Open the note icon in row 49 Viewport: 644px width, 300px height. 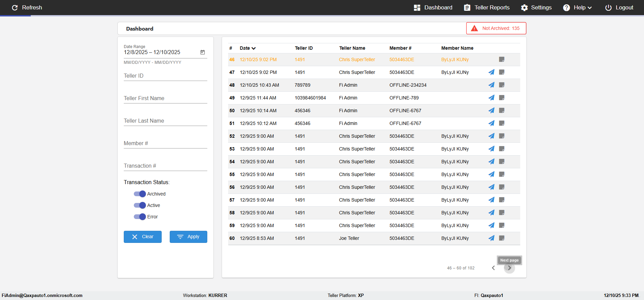[502, 98]
